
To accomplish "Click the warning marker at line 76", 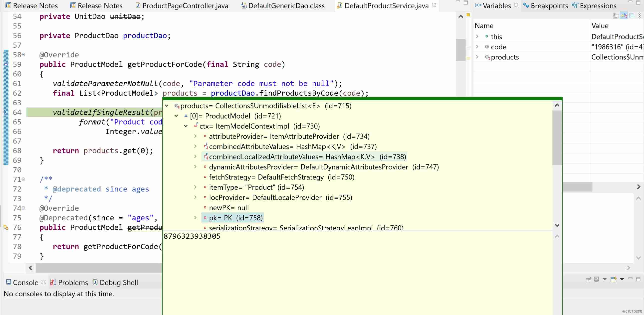I will click(6, 227).
